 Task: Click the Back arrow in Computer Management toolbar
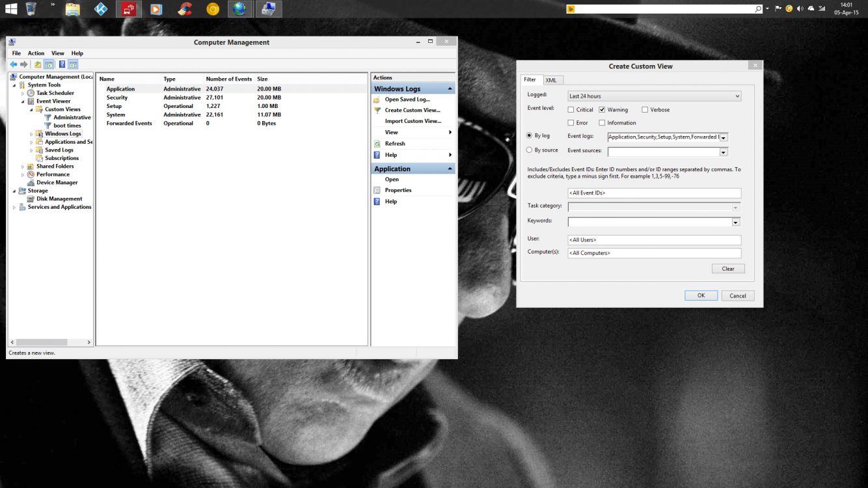tap(14, 64)
